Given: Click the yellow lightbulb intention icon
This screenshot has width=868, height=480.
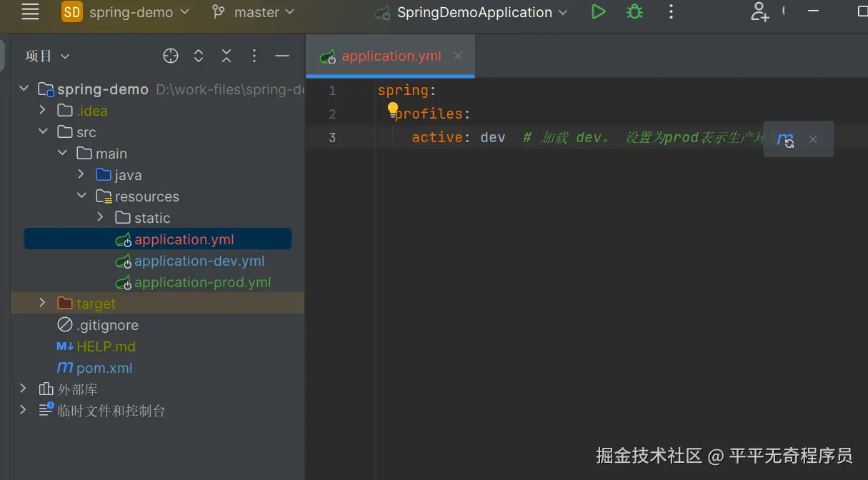Looking at the screenshot, I should tap(393, 109).
